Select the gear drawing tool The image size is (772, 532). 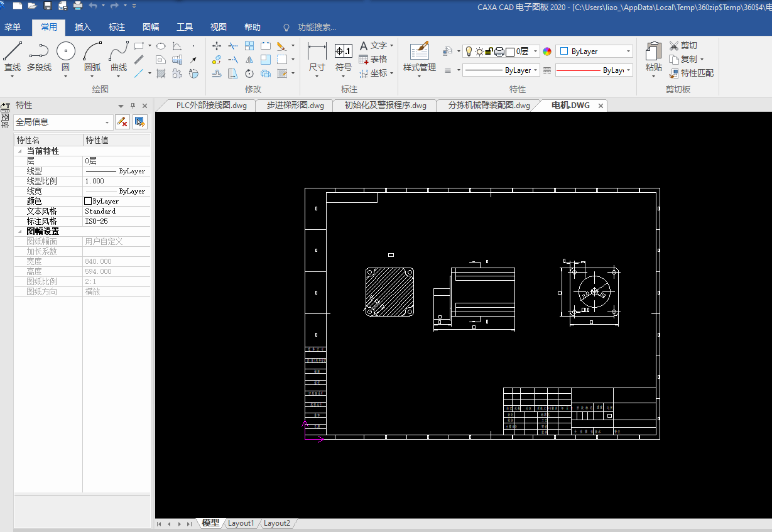[177, 73]
